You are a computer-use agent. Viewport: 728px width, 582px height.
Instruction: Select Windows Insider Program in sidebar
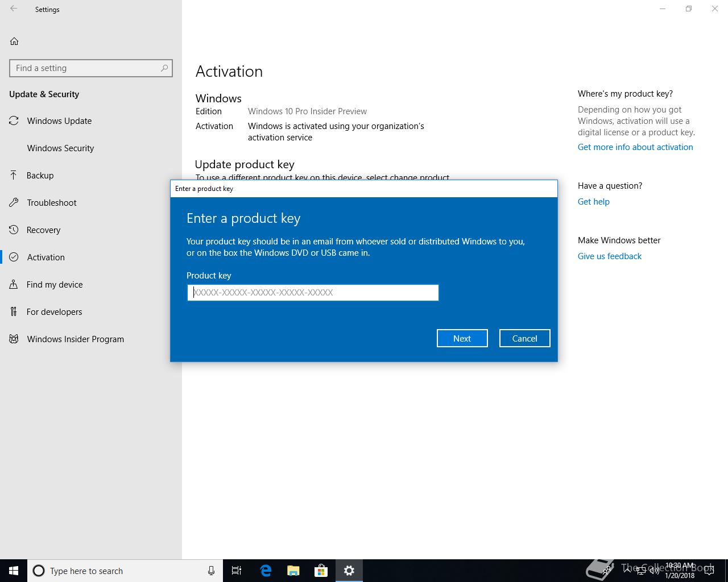(x=91, y=339)
